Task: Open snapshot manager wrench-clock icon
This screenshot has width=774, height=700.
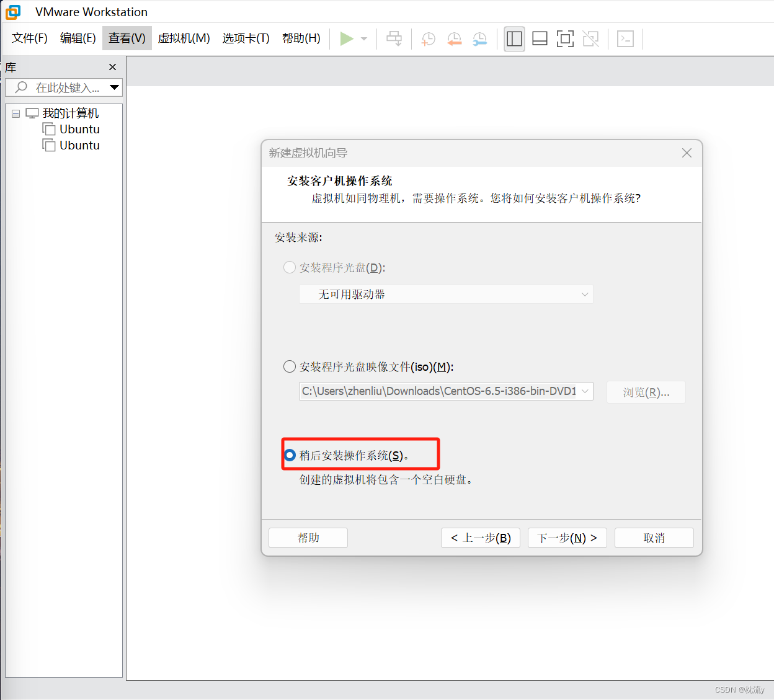Action: click(x=479, y=39)
